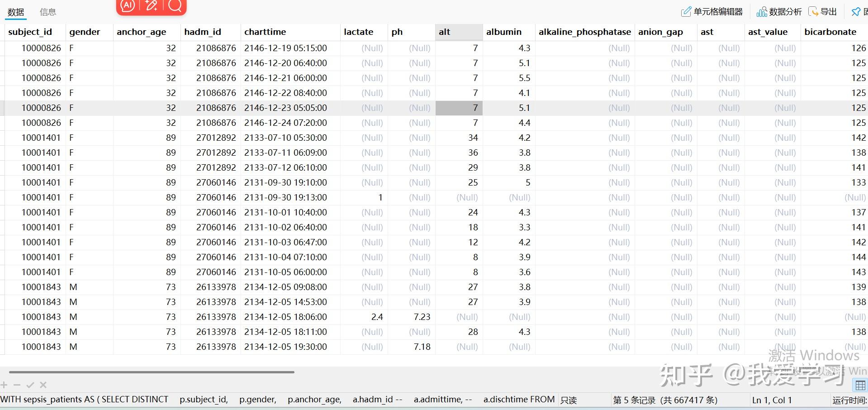Click the 只读 read-only status indicator

click(569, 400)
